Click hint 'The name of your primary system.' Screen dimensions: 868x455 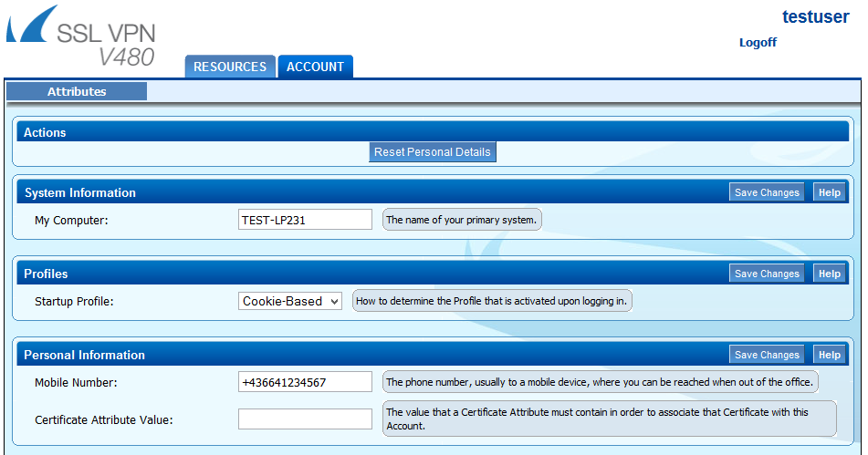point(462,220)
